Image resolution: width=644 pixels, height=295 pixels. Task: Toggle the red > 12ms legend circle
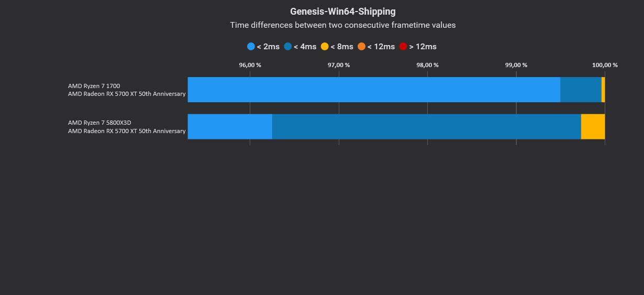403,47
